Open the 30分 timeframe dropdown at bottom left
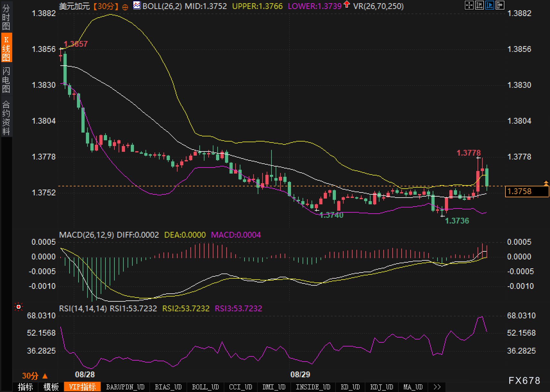Image resolution: width=550 pixels, height=392 pixels. [35, 376]
